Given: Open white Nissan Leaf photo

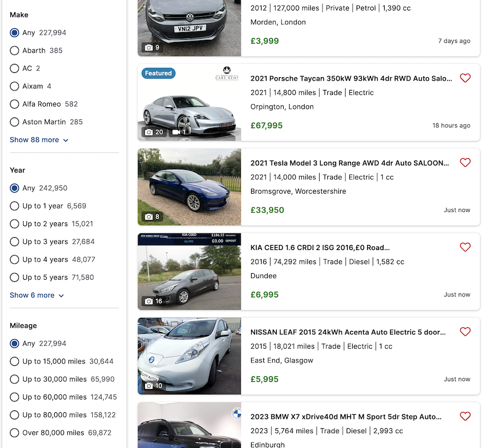Looking at the screenshot, I should click(x=189, y=356).
